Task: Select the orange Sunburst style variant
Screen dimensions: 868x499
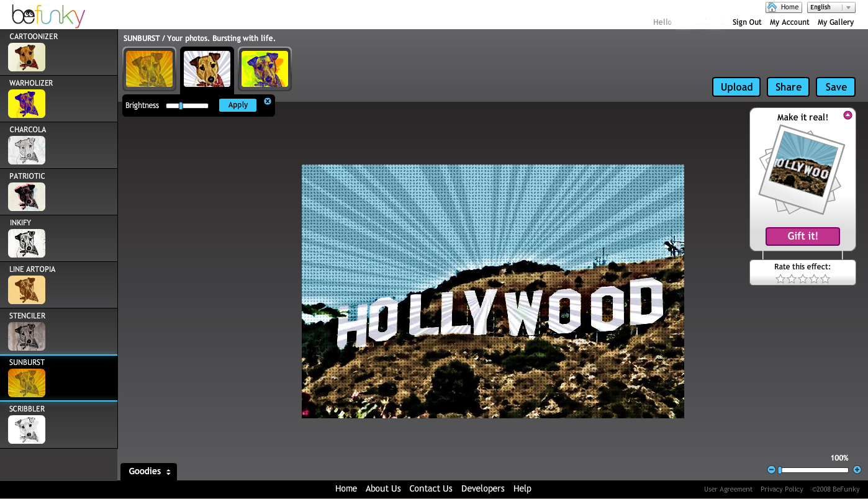Action: click(x=149, y=69)
